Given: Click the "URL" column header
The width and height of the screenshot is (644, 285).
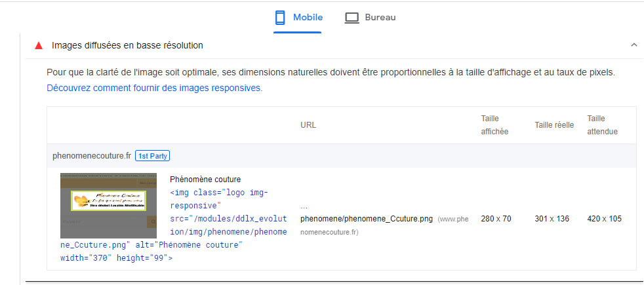Looking at the screenshot, I should 308,125.
